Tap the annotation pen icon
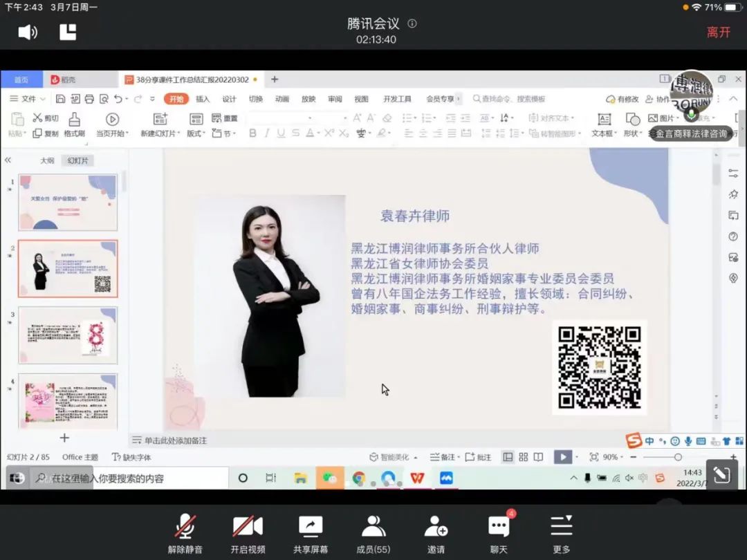 coord(721,475)
